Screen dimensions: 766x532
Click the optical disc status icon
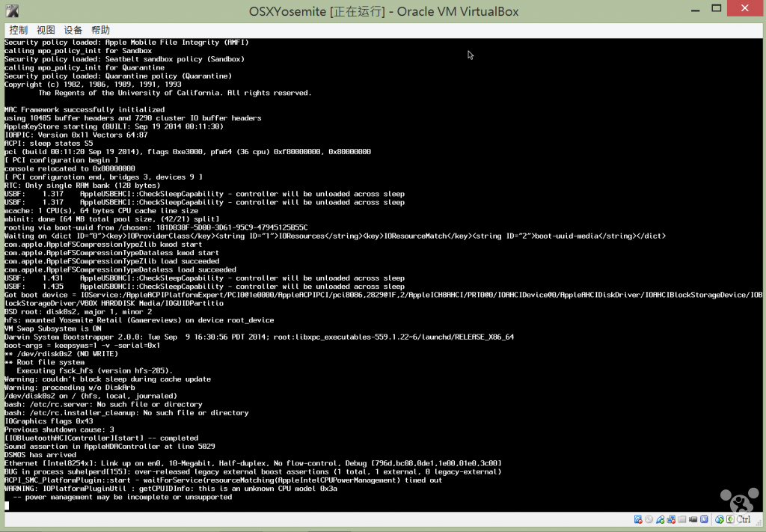pyautogui.click(x=649, y=519)
